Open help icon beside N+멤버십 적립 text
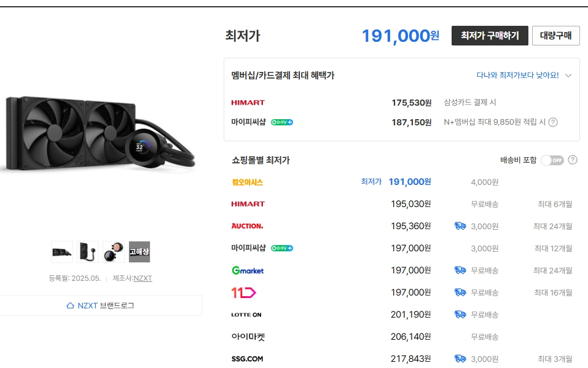Viewport: 588px width, 368px height. click(553, 122)
